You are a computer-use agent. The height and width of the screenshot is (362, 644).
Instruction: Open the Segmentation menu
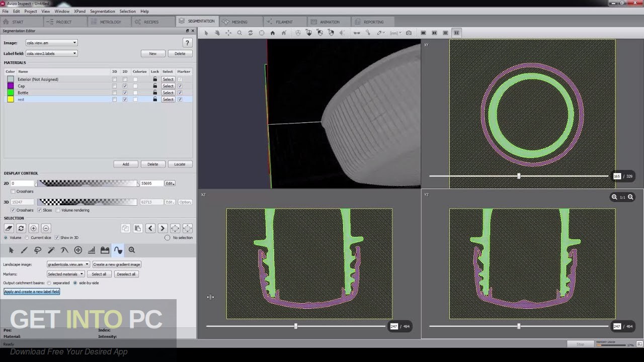pyautogui.click(x=103, y=11)
